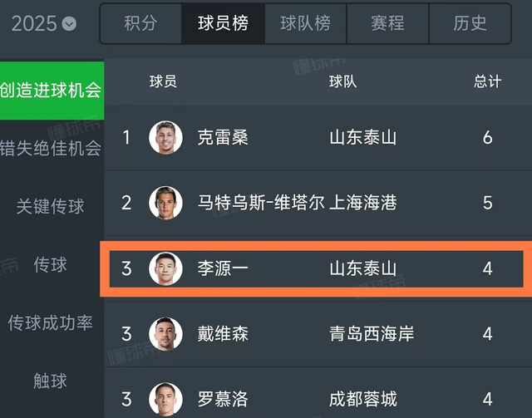The width and height of the screenshot is (532, 418).
Task: Open team 上海海港 link
Action: (363, 203)
